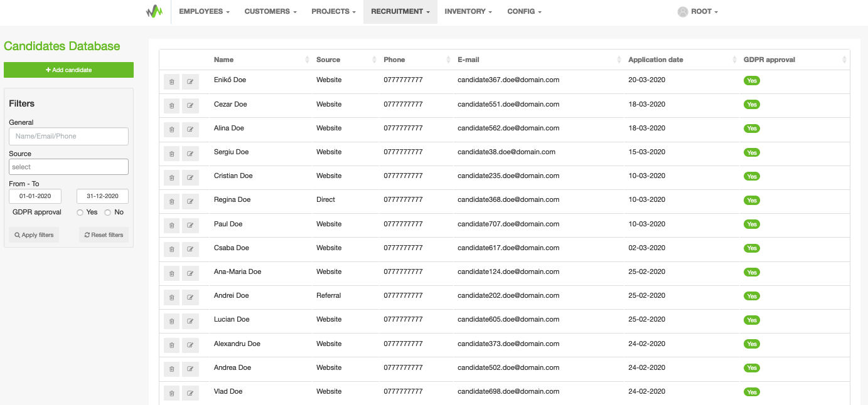Image resolution: width=868 pixels, height=405 pixels.
Task: Open the Recruitment menu
Action: [x=400, y=11]
